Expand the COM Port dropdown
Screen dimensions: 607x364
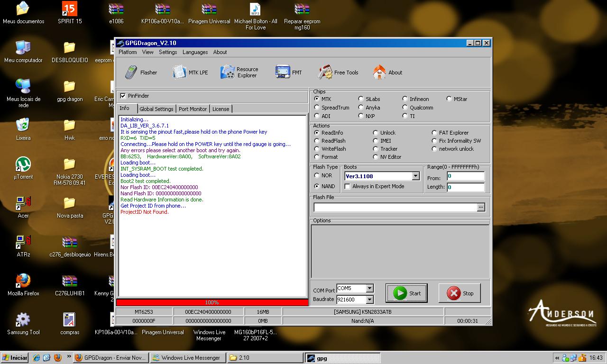(x=369, y=288)
